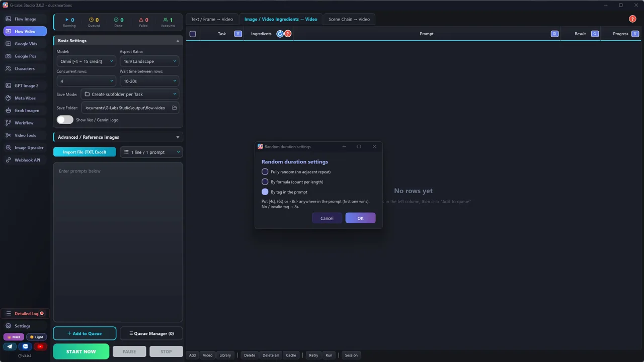Tick the select-all checkbox in table header

pos(193,34)
